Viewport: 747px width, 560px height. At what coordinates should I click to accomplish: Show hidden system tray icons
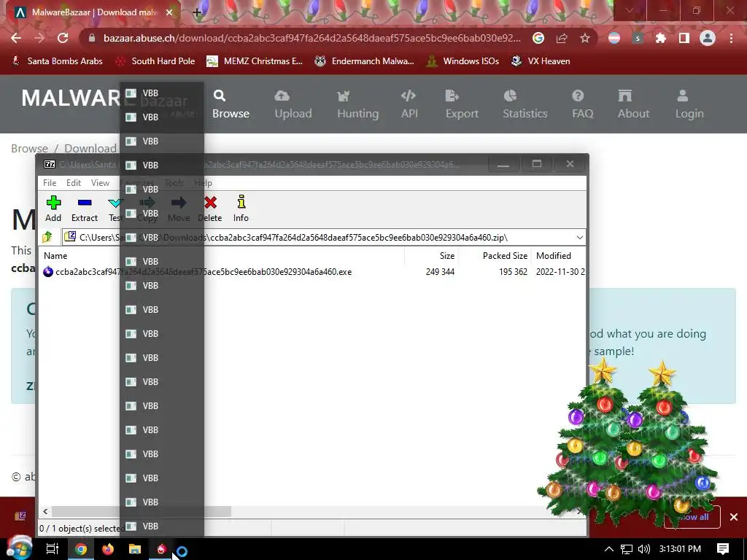point(609,549)
